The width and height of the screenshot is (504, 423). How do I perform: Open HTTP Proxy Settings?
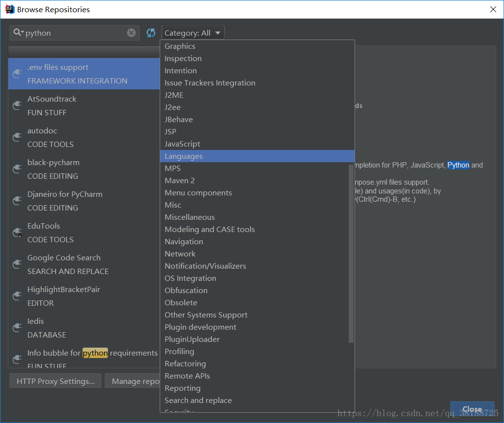coord(55,381)
